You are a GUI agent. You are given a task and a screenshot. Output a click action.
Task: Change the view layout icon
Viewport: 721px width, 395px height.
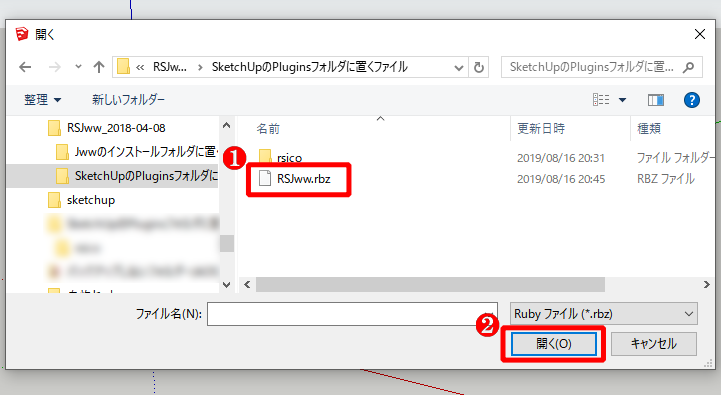pos(601,100)
